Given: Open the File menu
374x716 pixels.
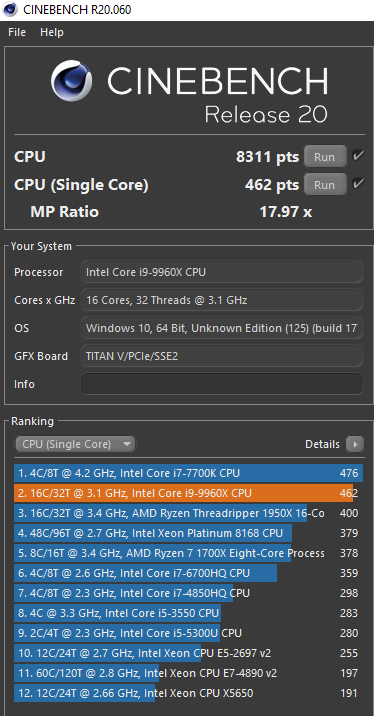Looking at the screenshot, I should pyautogui.click(x=17, y=32).
